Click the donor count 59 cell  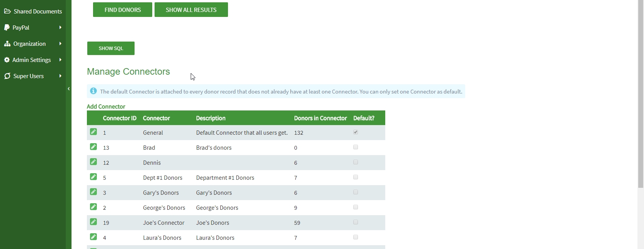click(297, 223)
